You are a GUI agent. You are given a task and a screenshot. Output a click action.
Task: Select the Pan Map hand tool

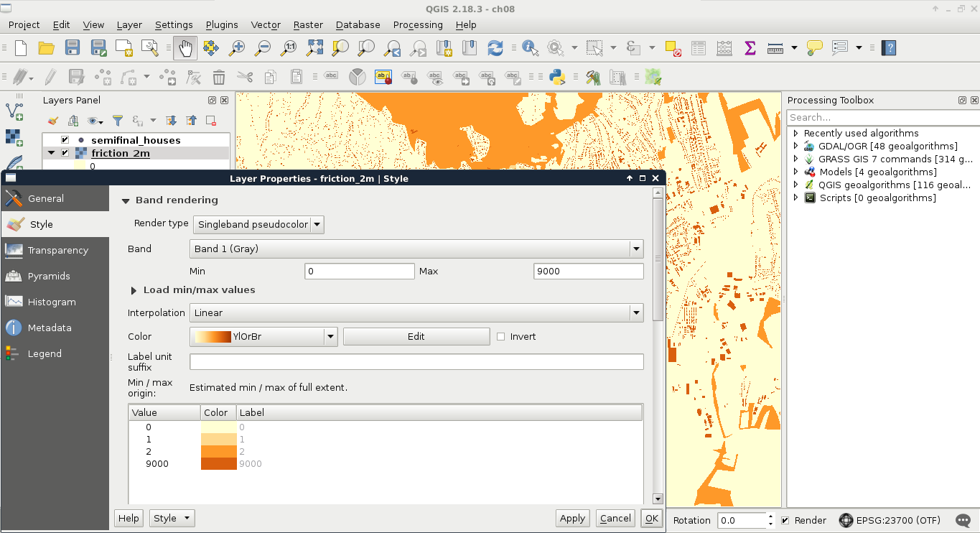(x=185, y=48)
